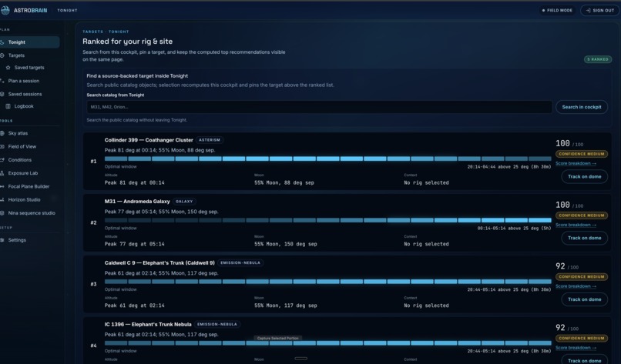Open the Field of View tool
The height and width of the screenshot is (364, 621).
pos(30,146)
